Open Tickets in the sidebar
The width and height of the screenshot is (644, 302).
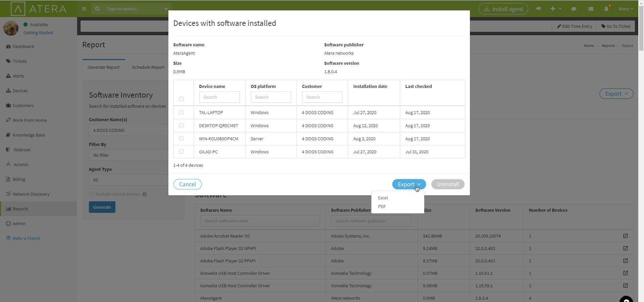pyautogui.click(x=19, y=61)
